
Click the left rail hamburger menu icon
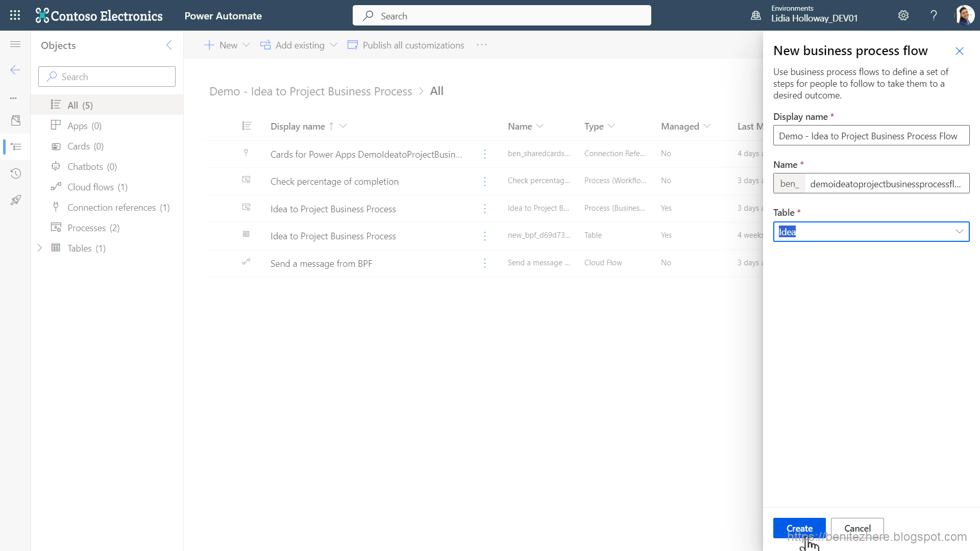(x=15, y=44)
